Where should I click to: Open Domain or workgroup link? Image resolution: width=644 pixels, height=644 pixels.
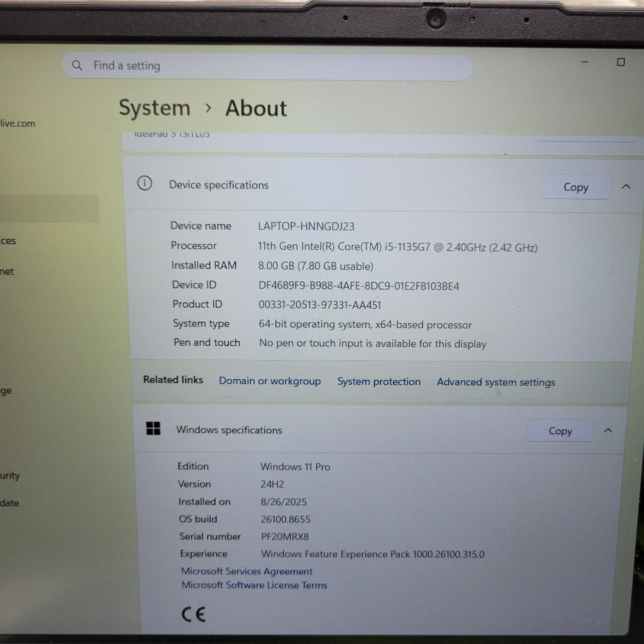coord(270,381)
